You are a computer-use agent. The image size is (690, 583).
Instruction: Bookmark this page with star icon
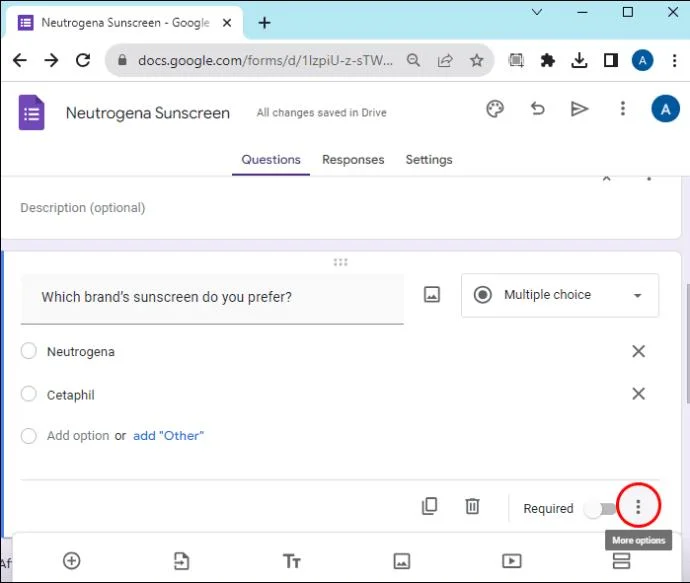tap(477, 60)
